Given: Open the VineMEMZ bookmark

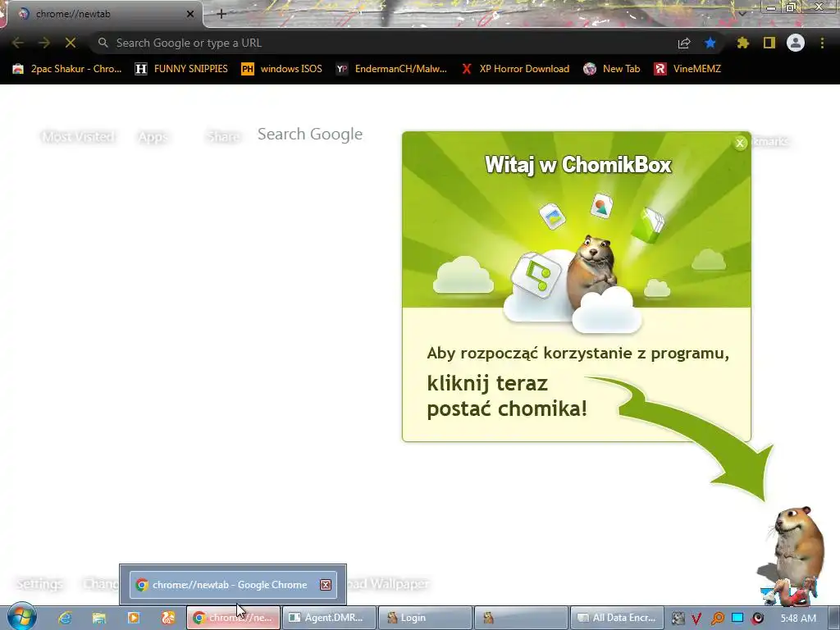Looking at the screenshot, I should [687, 69].
